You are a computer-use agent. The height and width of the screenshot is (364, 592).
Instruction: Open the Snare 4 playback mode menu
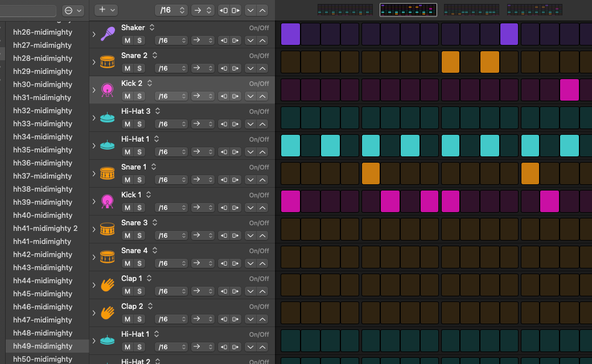202,263
